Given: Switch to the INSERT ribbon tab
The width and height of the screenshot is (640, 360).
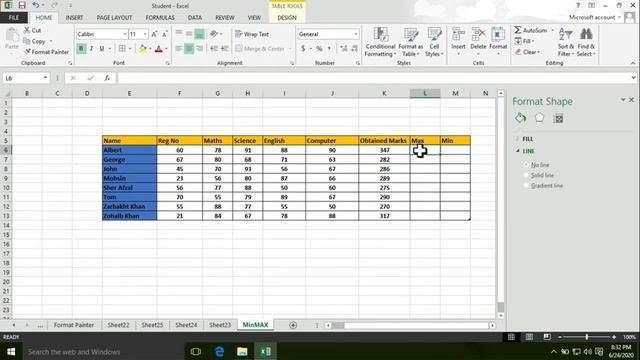Looking at the screenshot, I should 74,18.
